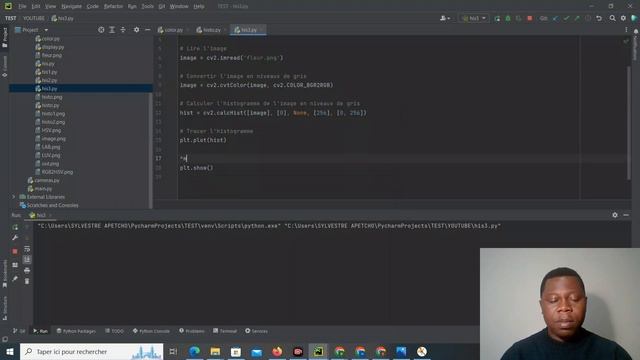640x360 pixels.
Task: Click the Taper ici pour rechercher search box
Action: [x=91, y=351]
